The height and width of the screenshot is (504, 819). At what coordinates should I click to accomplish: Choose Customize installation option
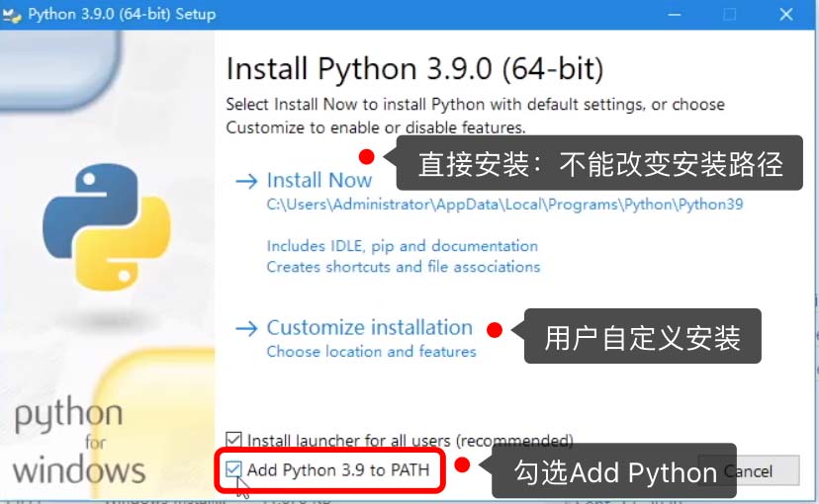370,328
